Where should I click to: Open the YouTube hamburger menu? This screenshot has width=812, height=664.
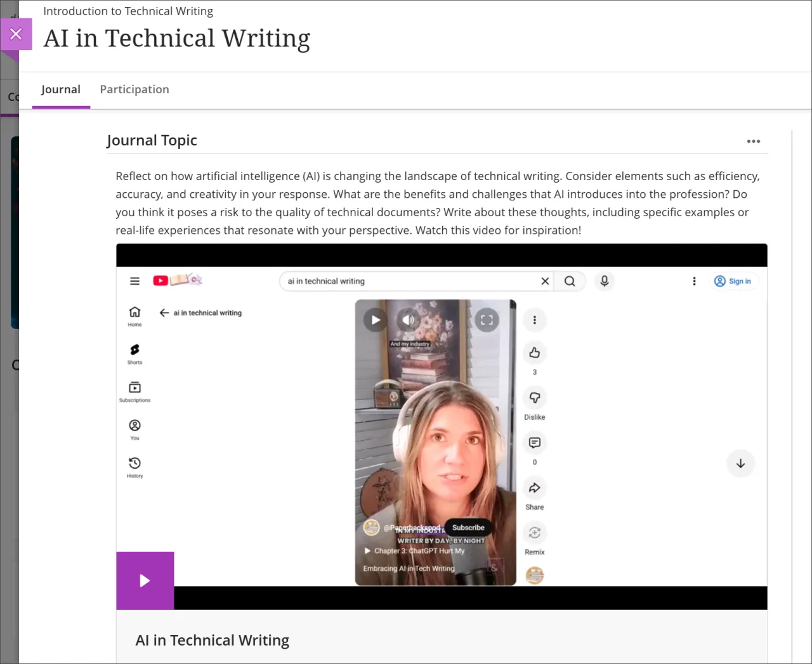coord(134,281)
